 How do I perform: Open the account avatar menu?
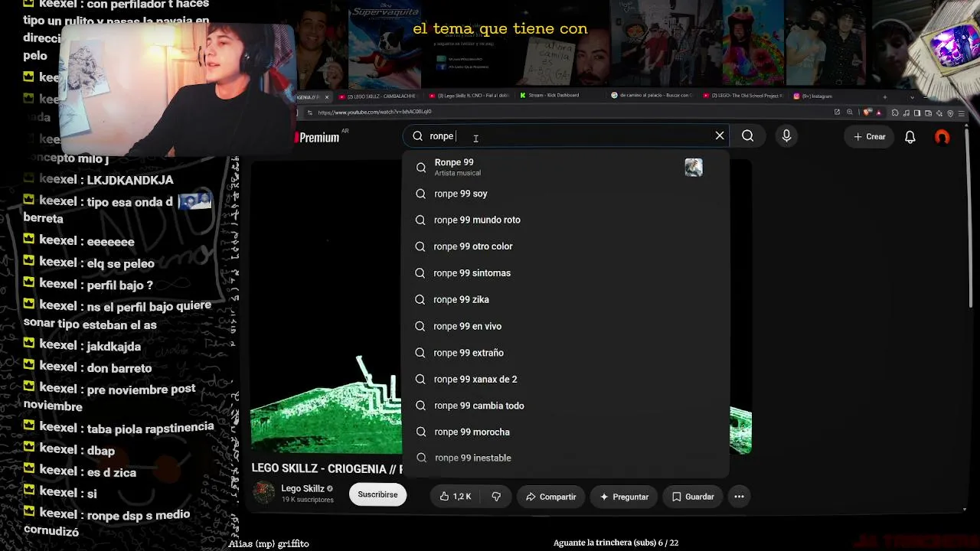coord(942,137)
